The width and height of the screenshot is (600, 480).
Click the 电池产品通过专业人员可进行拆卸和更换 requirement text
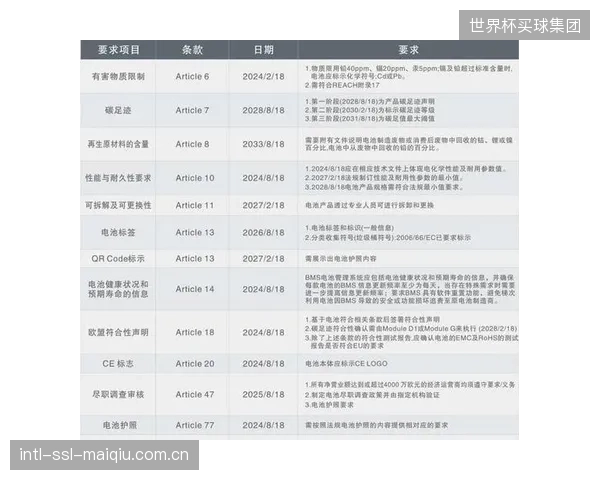pyautogui.click(x=369, y=206)
